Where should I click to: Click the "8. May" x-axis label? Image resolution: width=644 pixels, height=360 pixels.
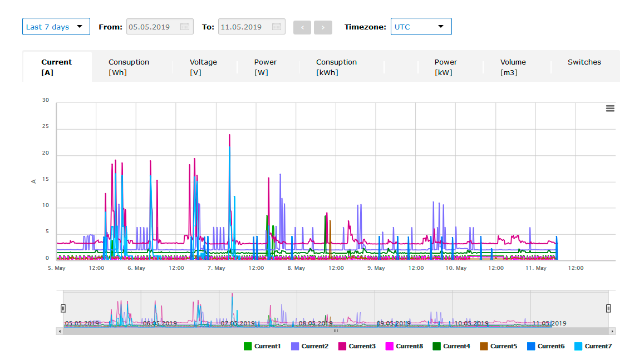(296, 268)
